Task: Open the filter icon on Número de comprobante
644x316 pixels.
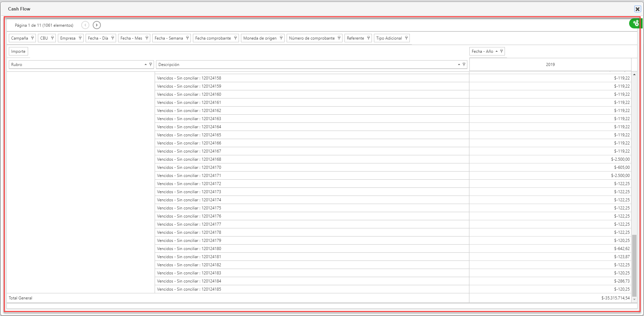Action: [x=339, y=38]
